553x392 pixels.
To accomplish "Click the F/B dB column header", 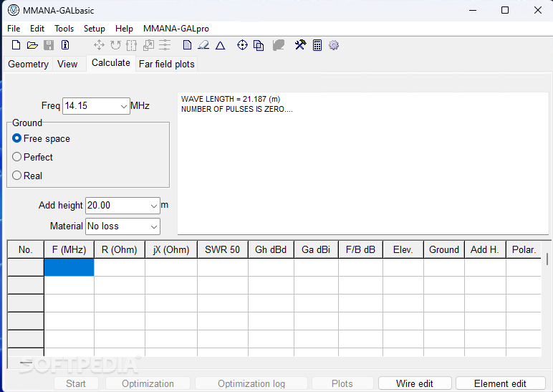I will (x=360, y=250).
